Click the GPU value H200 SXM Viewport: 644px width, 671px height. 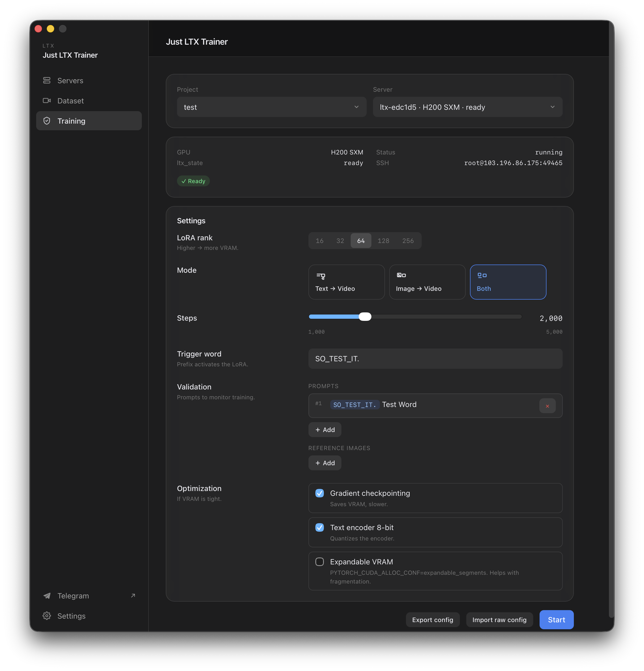(x=347, y=152)
